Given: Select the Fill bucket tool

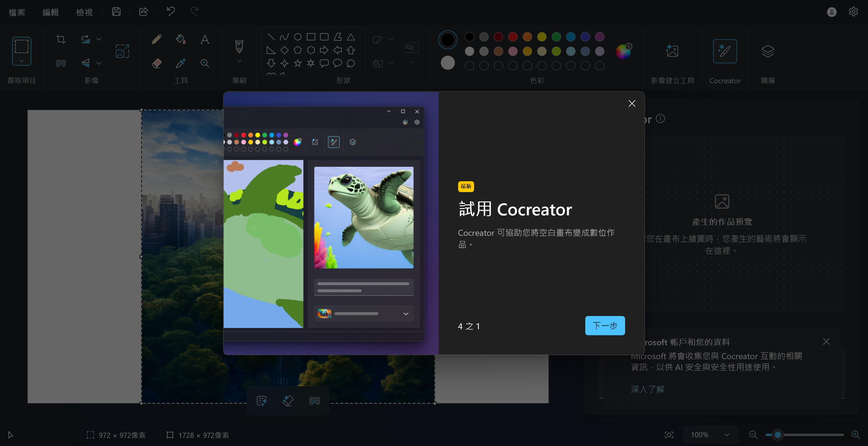Looking at the screenshot, I should pyautogui.click(x=181, y=40).
